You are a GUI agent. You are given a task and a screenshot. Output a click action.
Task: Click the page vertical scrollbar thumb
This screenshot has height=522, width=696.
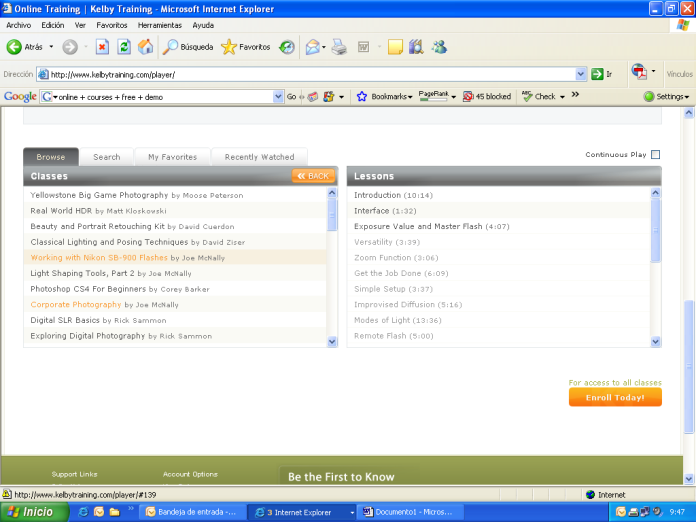(x=688, y=366)
